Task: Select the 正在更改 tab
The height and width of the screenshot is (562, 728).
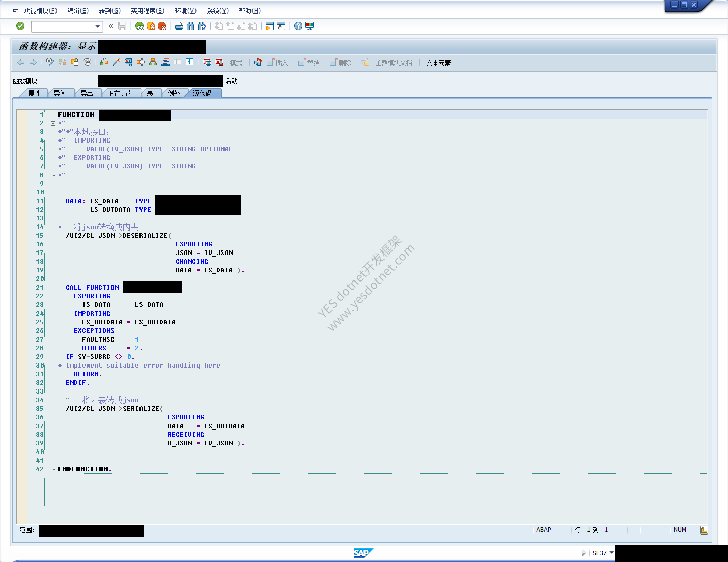Action: point(120,93)
